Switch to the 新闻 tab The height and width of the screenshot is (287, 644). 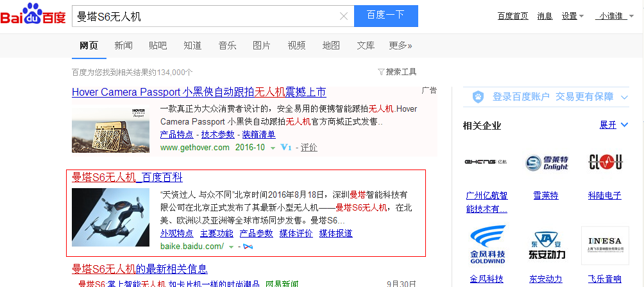point(123,45)
